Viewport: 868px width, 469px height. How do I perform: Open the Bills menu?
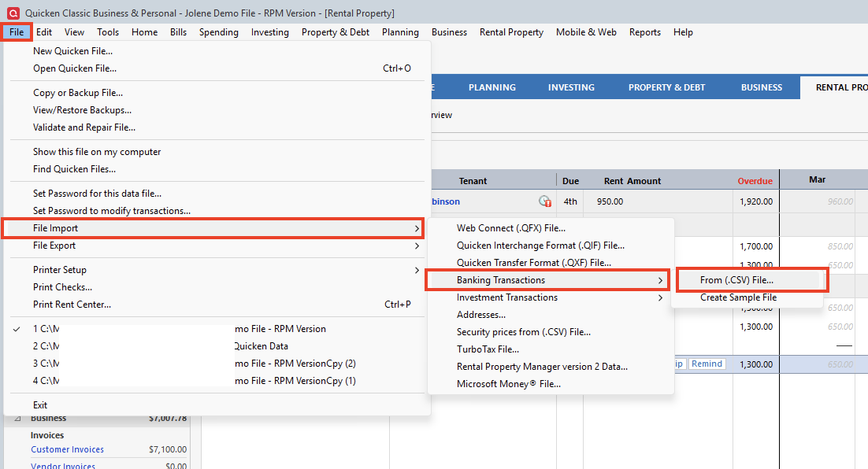pos(178,32)
